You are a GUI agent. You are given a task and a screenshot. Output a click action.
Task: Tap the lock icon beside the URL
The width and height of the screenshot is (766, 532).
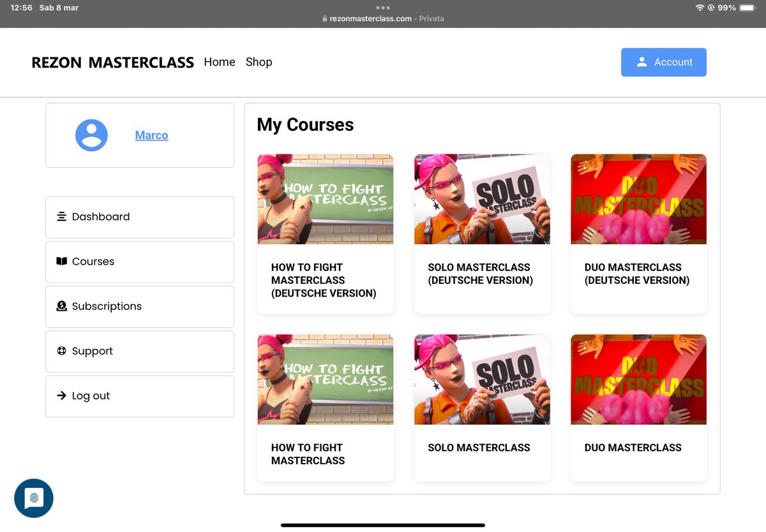coord(325,18)
